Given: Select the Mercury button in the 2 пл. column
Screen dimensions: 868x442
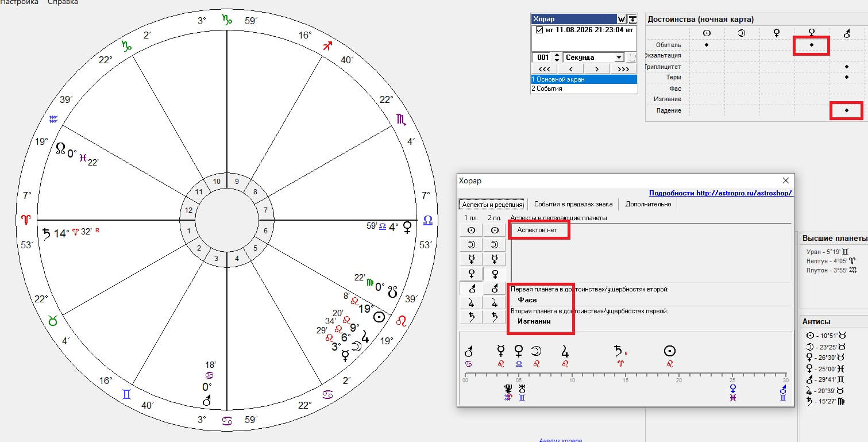Looking at the screenshot, I should (494, 259).
